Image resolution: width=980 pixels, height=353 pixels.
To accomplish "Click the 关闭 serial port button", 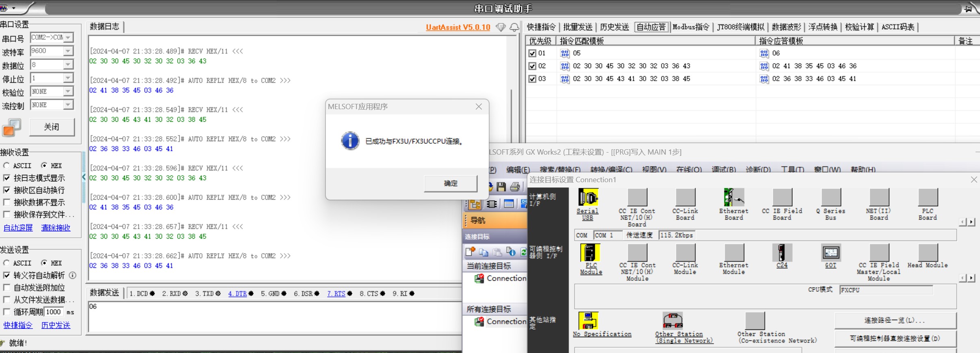I will (x=52, y=127).
